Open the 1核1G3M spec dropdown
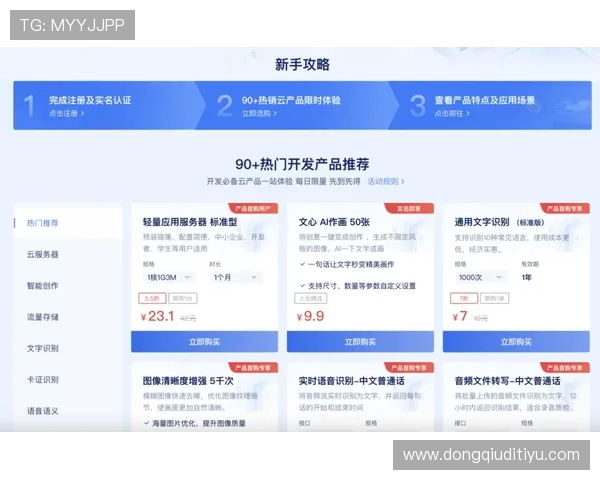 (169, 277)
